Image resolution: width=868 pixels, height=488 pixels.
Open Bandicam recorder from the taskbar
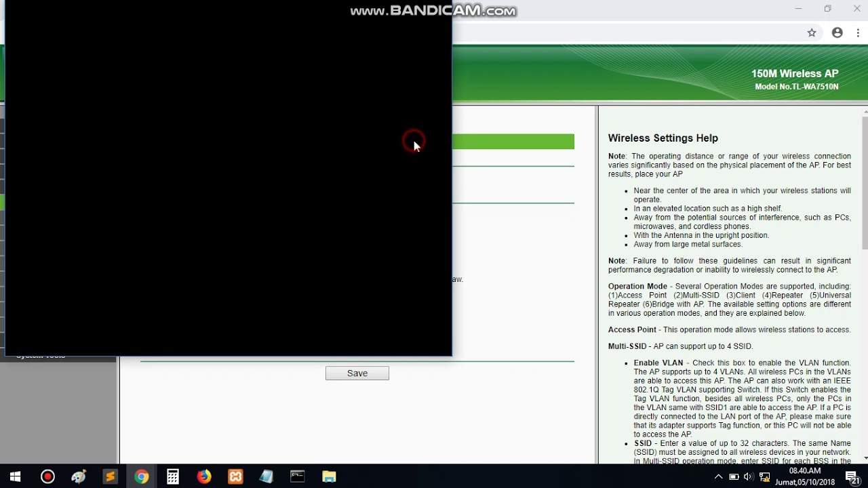47,476
